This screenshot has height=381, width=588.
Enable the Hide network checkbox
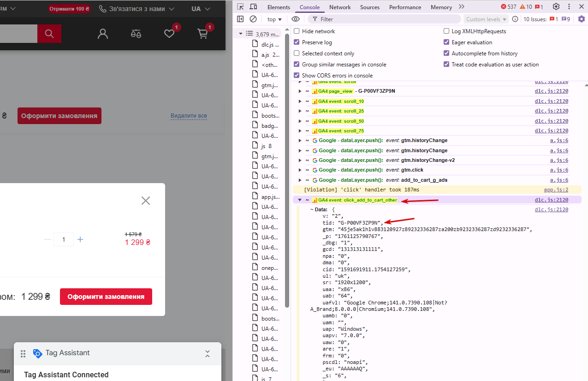click(297, 31)
